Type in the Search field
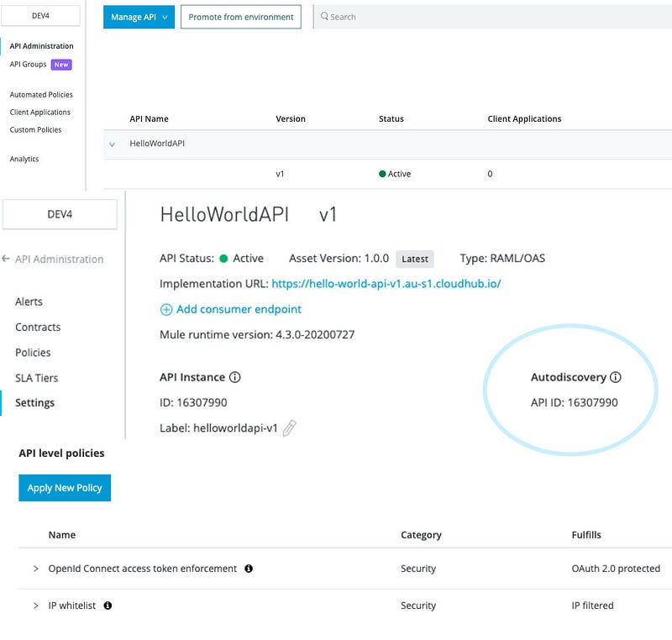This screenshot has height=640, width=672. [496, 17]
